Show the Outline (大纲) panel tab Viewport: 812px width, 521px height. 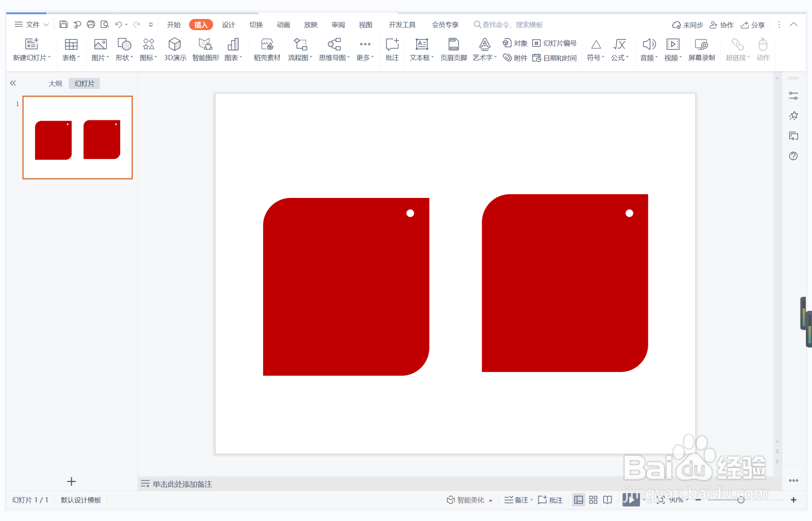point(55,83)
